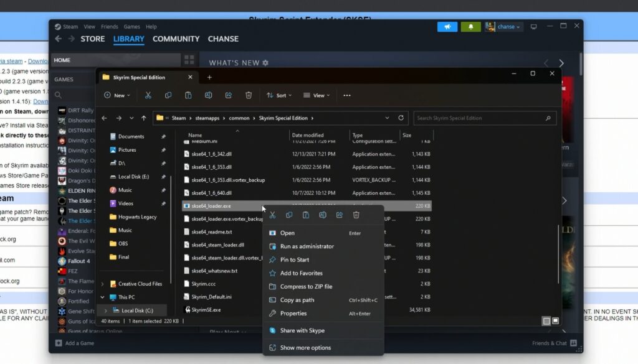Focus the Search Skyrim Special Edition box
This screenshot has height=364, width=638.
[485, 118]
